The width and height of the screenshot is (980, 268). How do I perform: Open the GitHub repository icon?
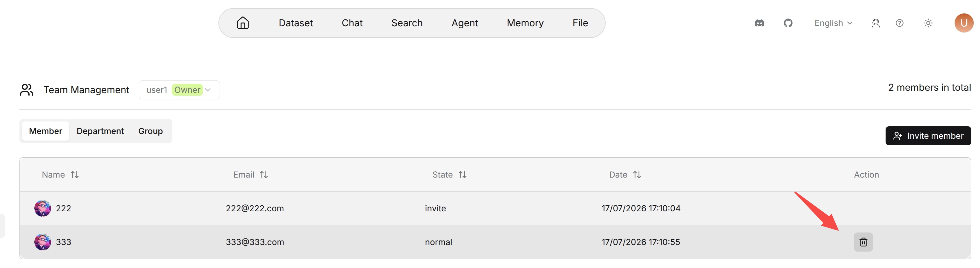coord(788,23)
